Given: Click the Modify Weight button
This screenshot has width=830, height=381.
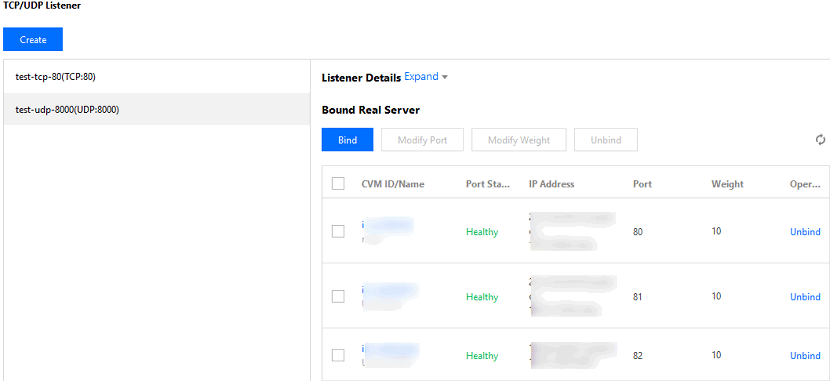Looking at the screenshot, I should [519, 140].
